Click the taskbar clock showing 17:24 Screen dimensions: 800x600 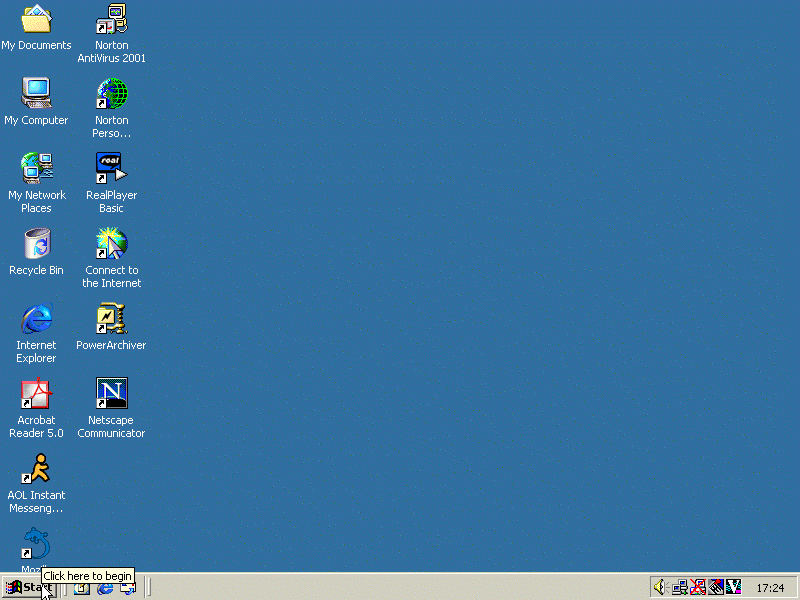tap(770, 588)
